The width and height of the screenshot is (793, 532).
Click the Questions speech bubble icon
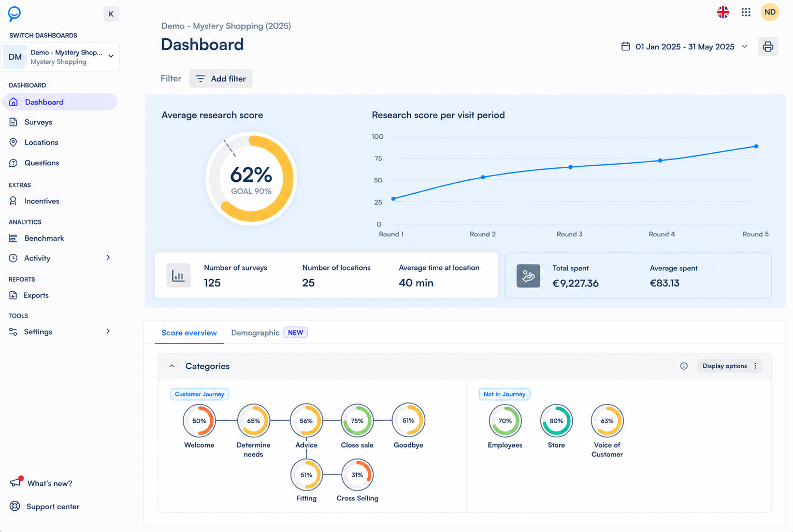pos(13,163)
